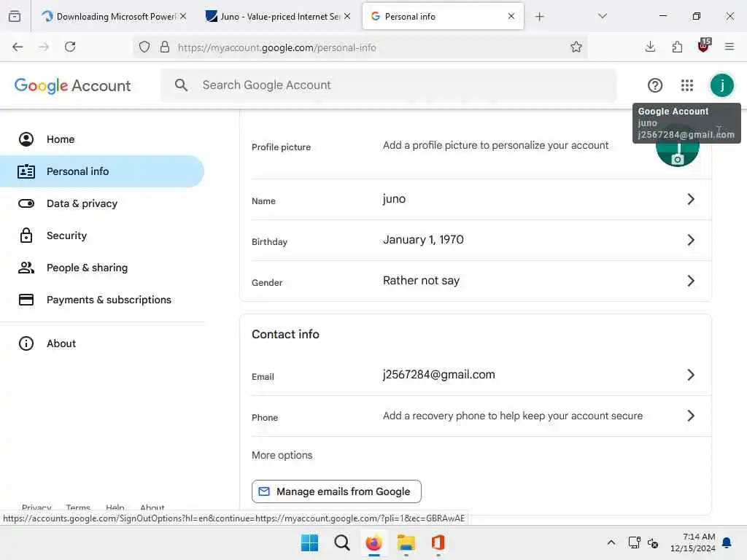Open Security in the sidebar
The image size is (747, 560).
[x=102, y=236]
